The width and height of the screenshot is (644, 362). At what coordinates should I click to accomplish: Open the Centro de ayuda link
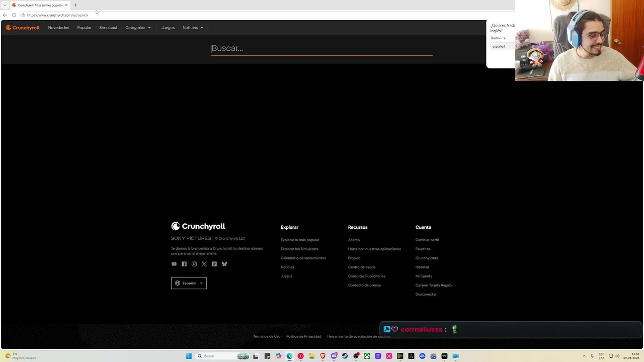(362, 267)
